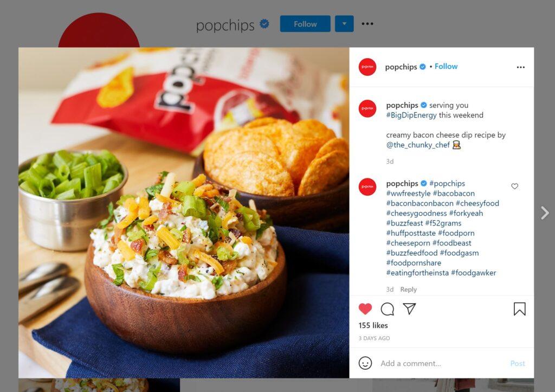Open post options three-dot menu

tap(520, 67)
